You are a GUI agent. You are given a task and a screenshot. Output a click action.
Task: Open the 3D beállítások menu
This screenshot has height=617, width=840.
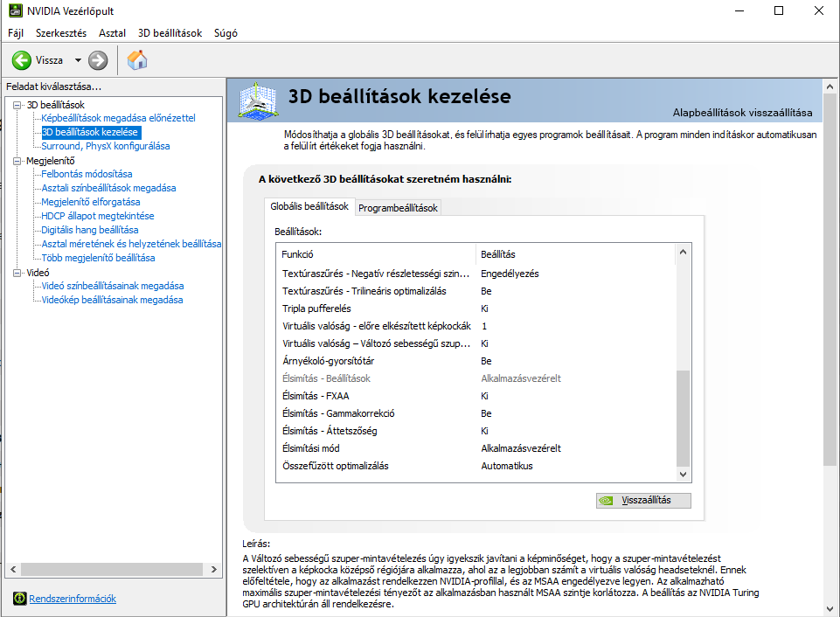coord(170,33)
